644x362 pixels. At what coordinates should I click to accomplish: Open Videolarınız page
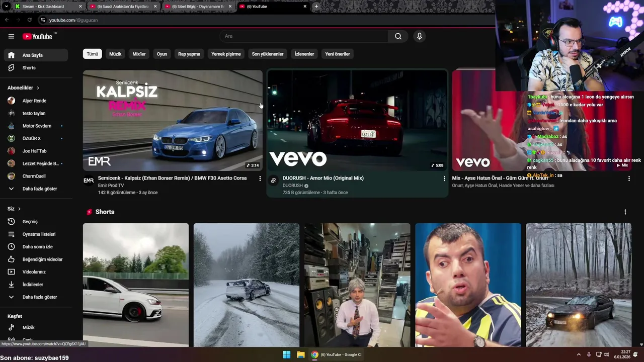[35, 272]
